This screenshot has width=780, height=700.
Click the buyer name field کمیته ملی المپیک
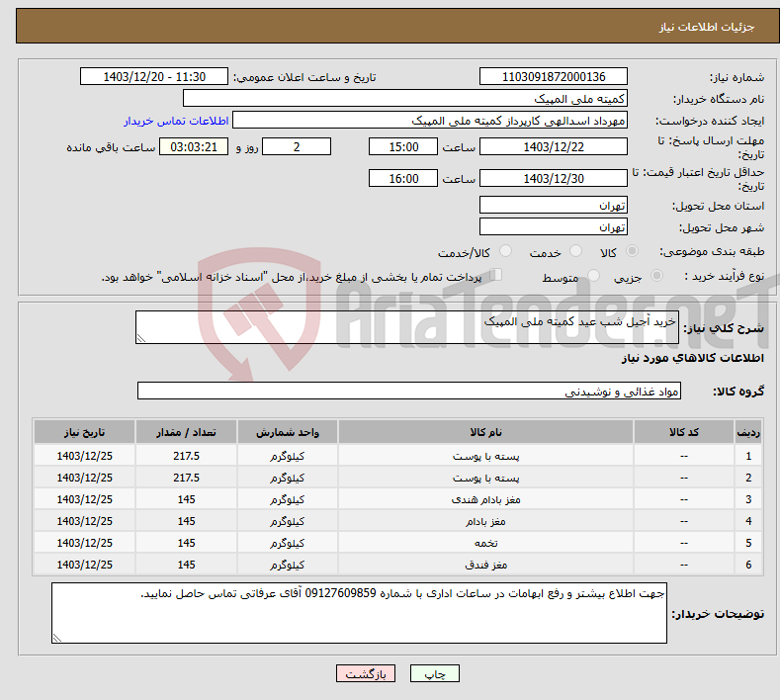[x=405, y=99]
